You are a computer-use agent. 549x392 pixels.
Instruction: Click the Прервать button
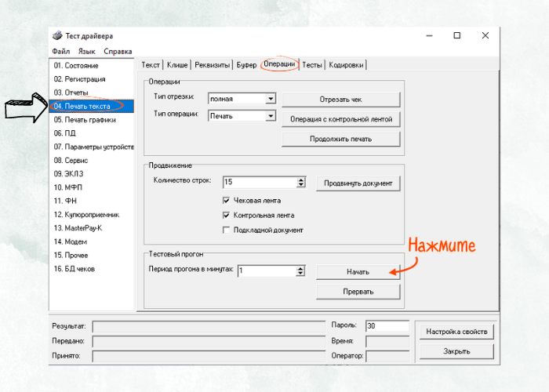[358, 292]
